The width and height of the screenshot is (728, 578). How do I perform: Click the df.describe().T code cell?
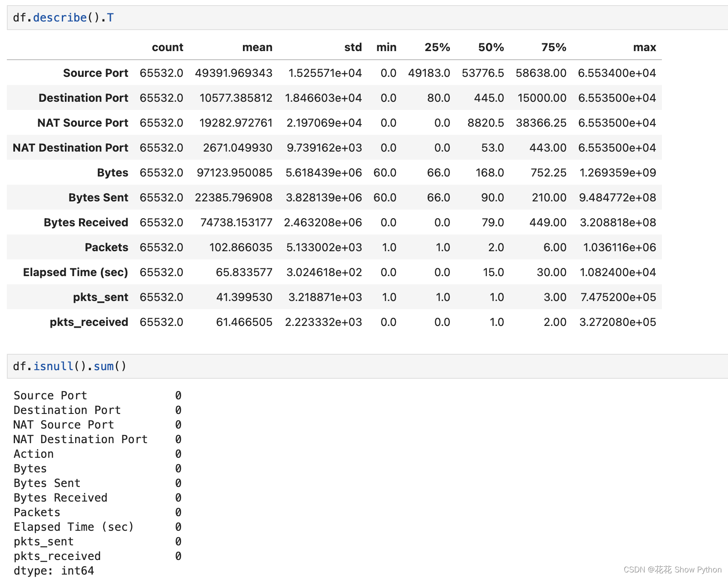[x=367, y=18]
